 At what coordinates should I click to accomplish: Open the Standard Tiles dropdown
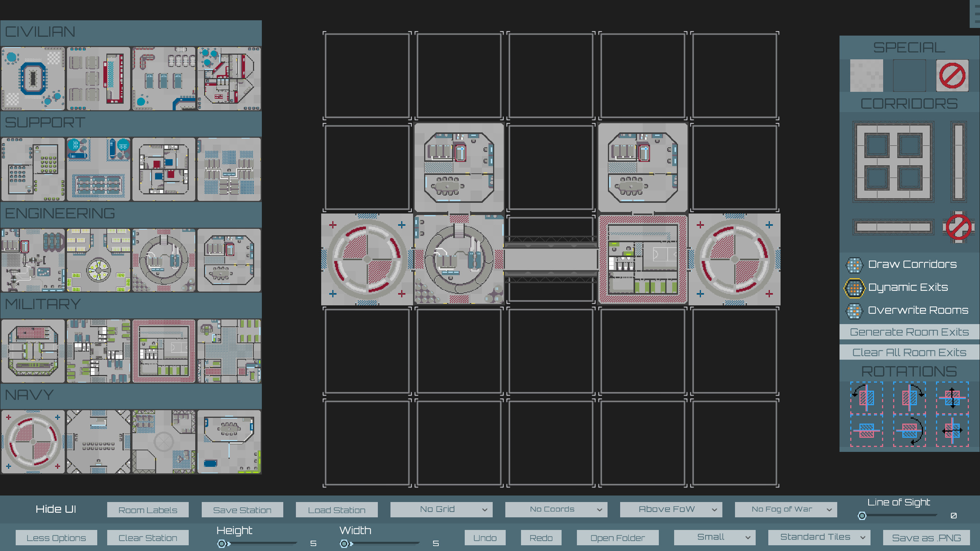pyautogui.click(x=819, y=537)
